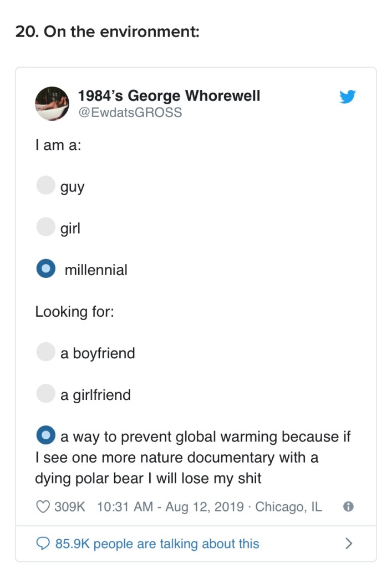Click the display name "1984's George Whorewell"
The height and width of the screenshot is (568, 392).
click(169, 95)
